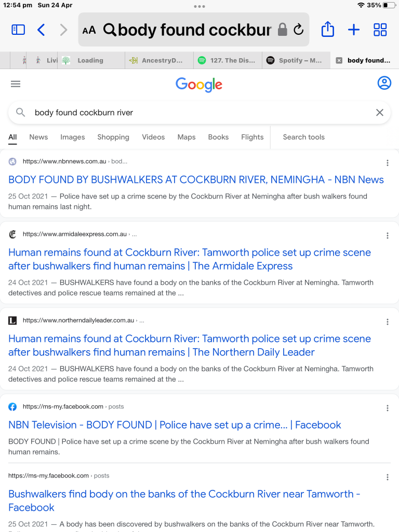Open more options for Armidale Express result
399x532 pixels.
pyautogui.click(x=388, y=235)
